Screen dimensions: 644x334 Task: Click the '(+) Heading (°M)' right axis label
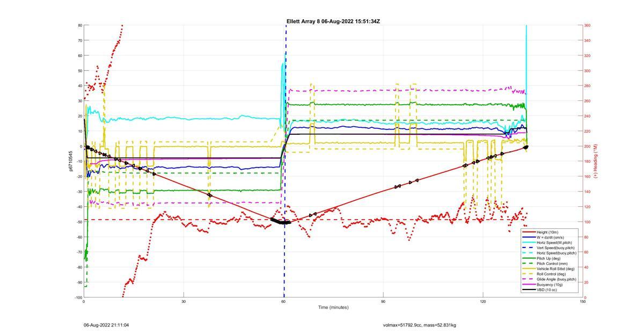596,161
